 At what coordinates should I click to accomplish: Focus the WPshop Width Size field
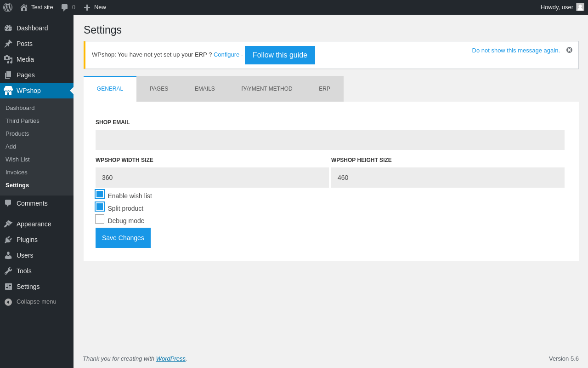point(212,178)
